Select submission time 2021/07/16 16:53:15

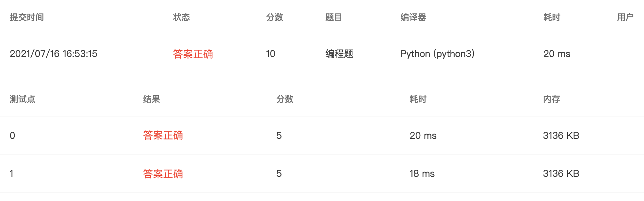54,54
